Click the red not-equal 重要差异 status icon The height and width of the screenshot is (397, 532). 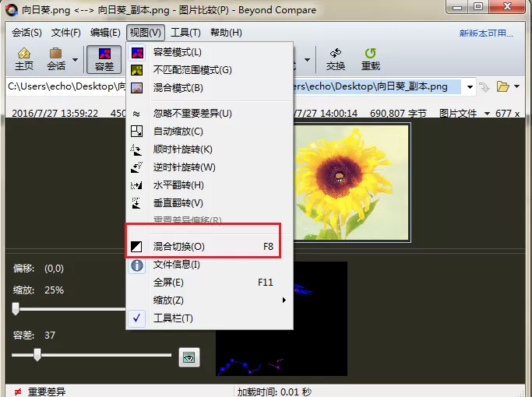pos(18,392)
